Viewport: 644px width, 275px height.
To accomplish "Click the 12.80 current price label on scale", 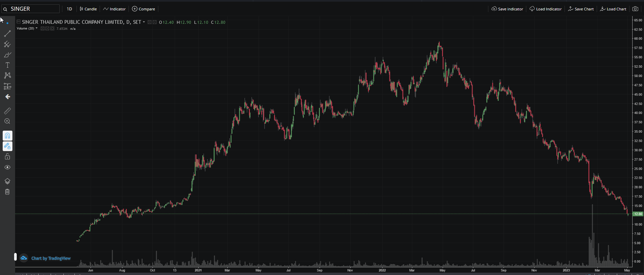I will pos(638,214).
